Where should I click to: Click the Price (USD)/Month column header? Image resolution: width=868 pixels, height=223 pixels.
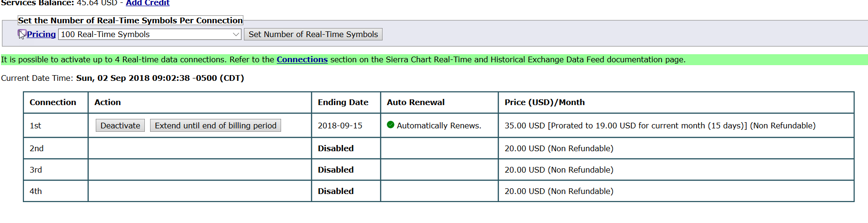545,102
